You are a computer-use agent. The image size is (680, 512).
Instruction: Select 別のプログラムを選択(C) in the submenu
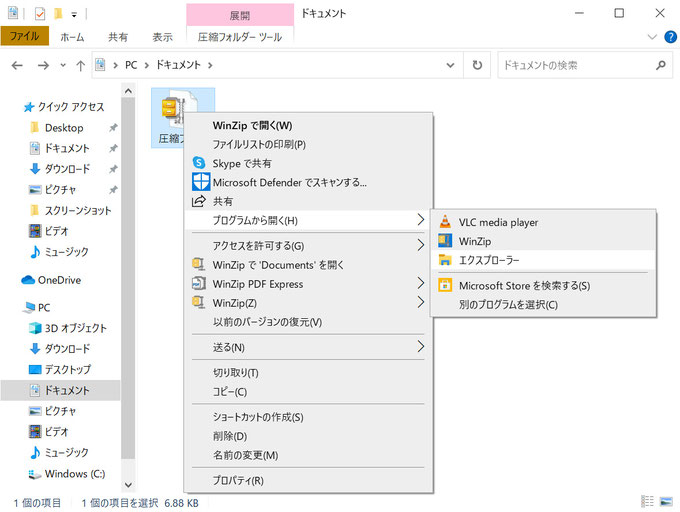coord(543,304)
